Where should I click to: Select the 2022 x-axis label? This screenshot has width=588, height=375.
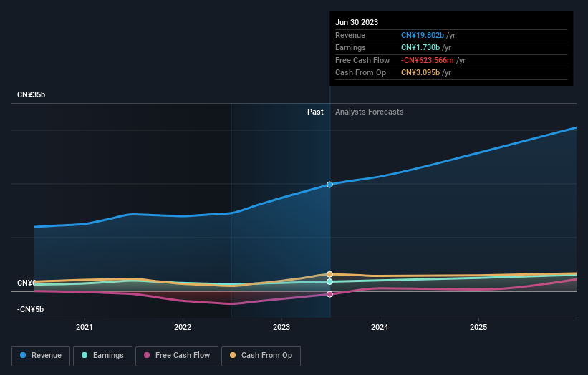tap(183, 327)
